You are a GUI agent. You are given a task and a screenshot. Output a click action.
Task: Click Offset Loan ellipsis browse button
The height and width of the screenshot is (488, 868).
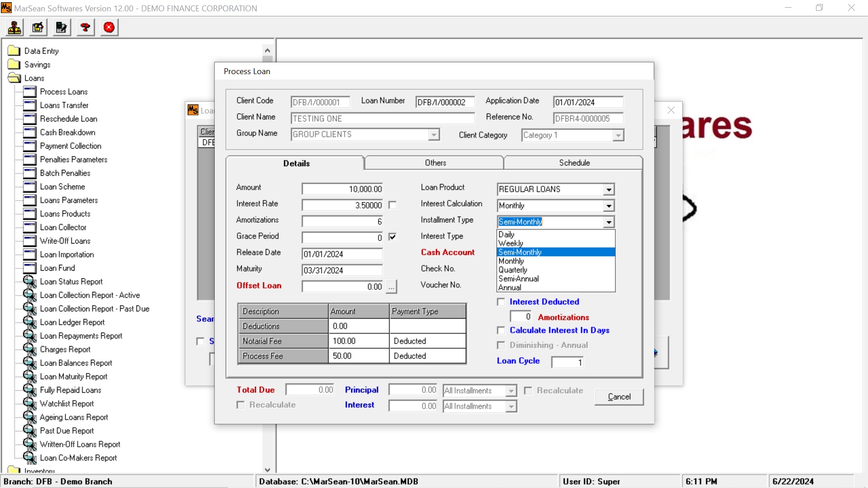point(392,287)
